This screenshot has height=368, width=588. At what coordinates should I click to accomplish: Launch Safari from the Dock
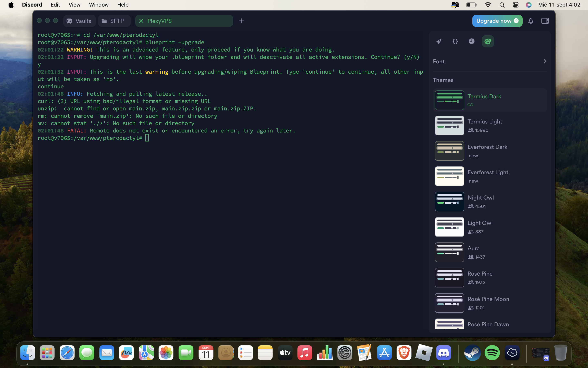[67, 353]
